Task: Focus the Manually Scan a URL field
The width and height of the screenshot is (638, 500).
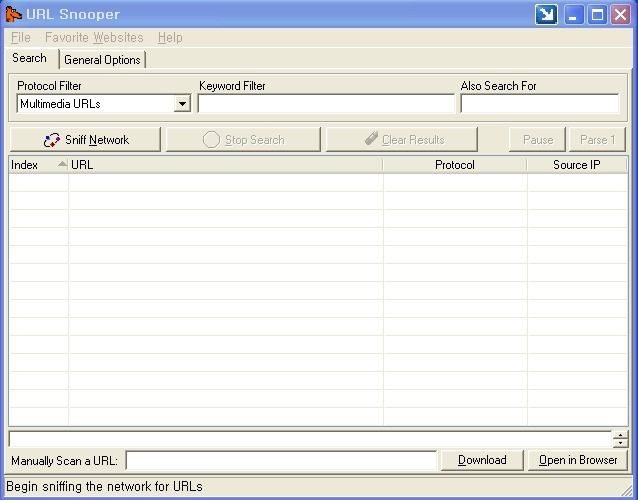Action: (281, 461)
